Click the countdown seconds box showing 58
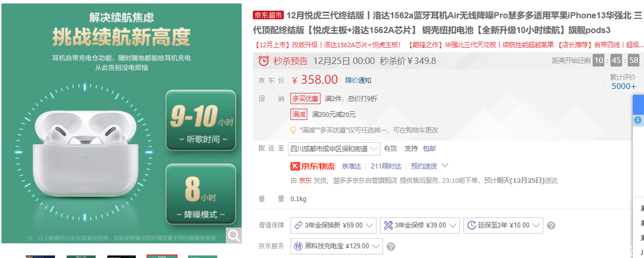Image resolution: width=644 pixels, height=258 pixels. pos(634,61)
